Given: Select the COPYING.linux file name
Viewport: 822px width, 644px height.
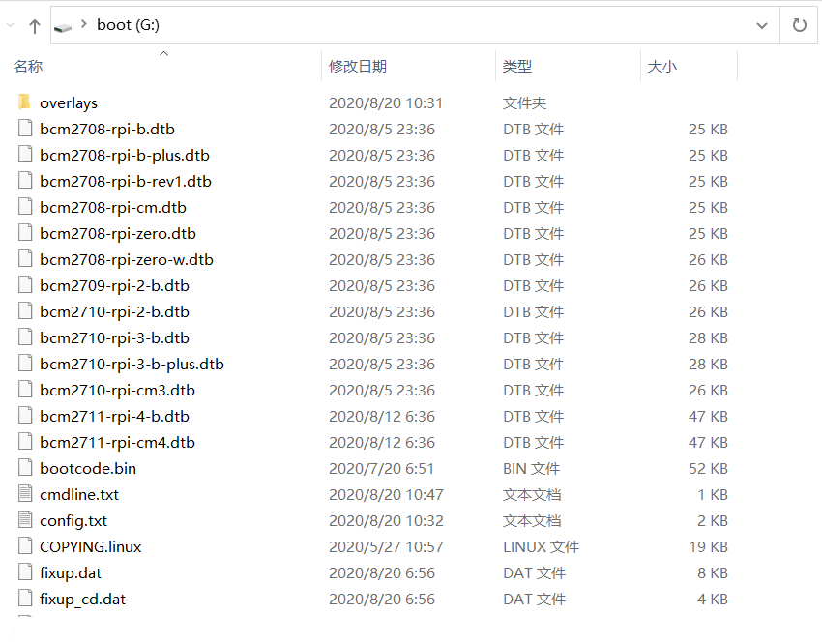Looking at the screenshot, I should pyautogui.click(x=90, y=546).
